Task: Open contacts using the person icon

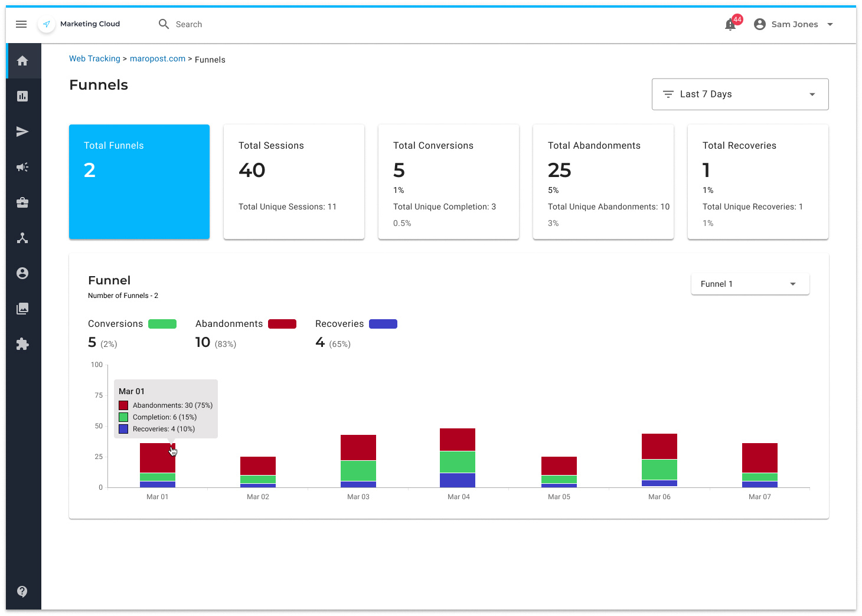Action: 22,273
